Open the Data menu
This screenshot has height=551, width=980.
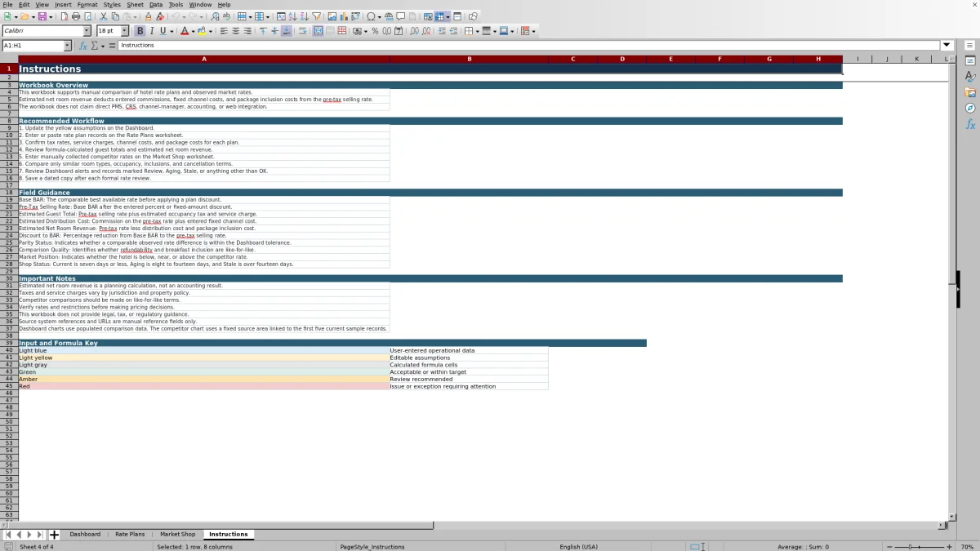155,4
